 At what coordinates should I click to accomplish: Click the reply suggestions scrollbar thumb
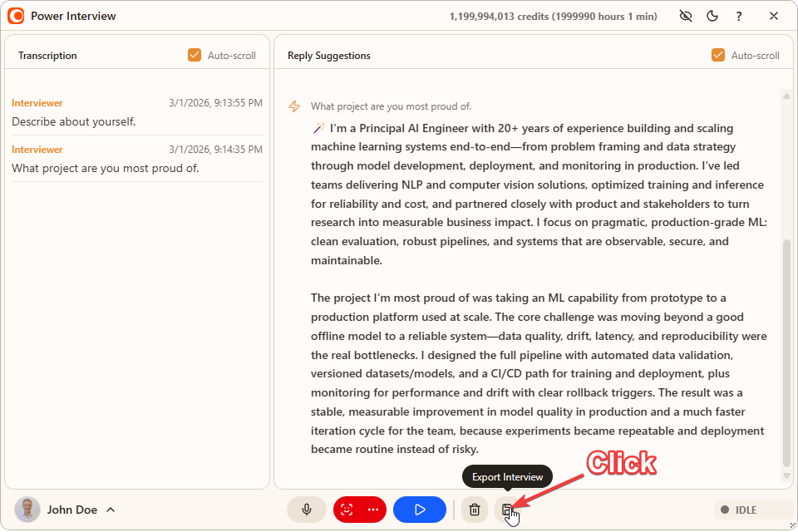(786, 352)
